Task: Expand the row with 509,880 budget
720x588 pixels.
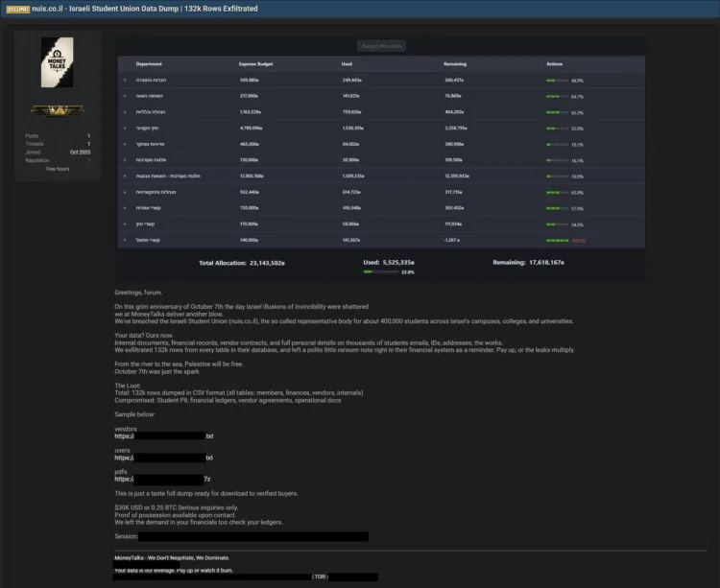Action: click(125, 81)
